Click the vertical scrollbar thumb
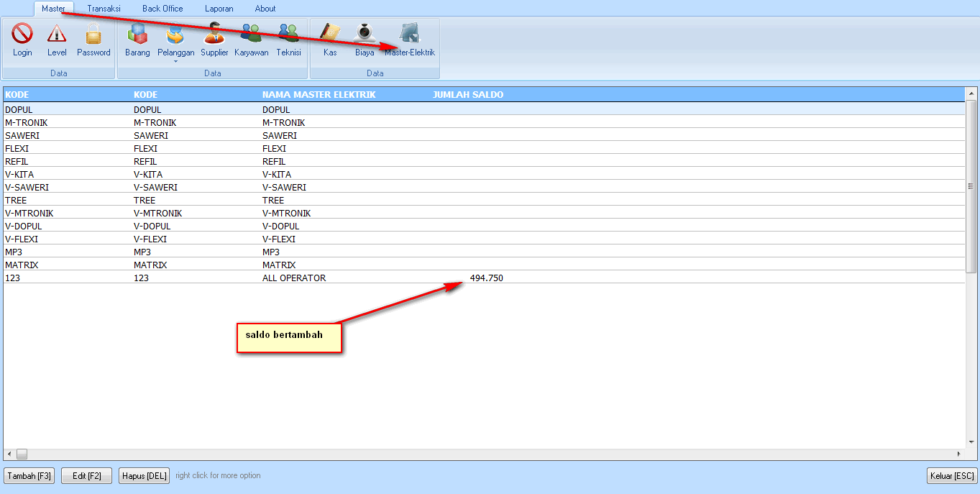 tap(971, 186)
